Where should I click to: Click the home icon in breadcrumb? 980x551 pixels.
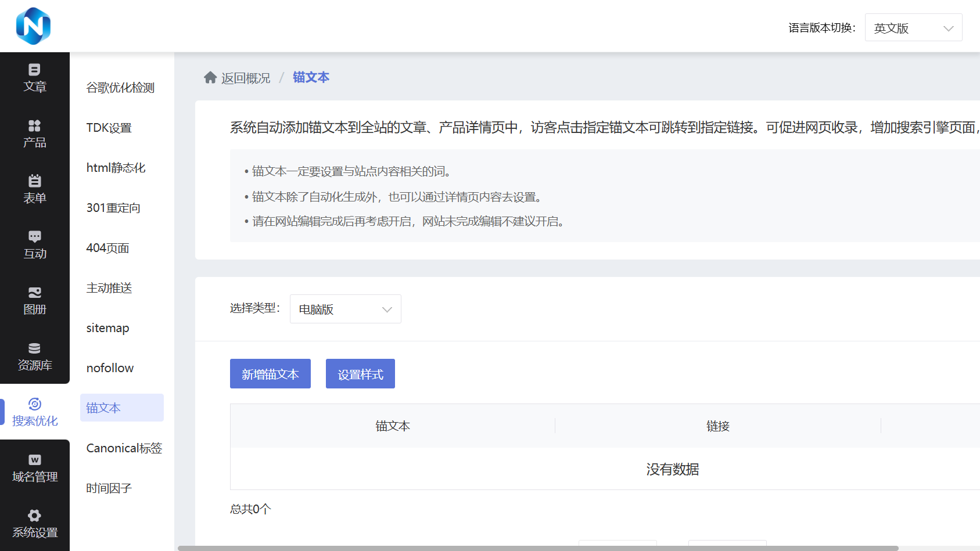click(210, 78)
